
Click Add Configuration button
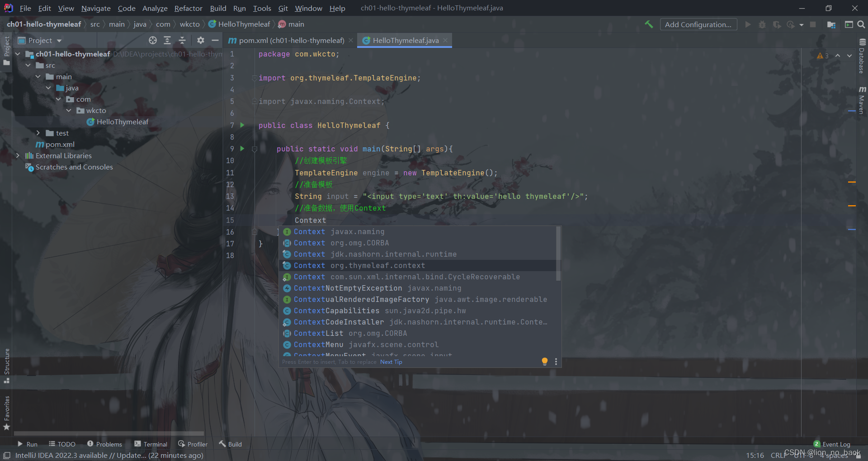coord(698,24)
